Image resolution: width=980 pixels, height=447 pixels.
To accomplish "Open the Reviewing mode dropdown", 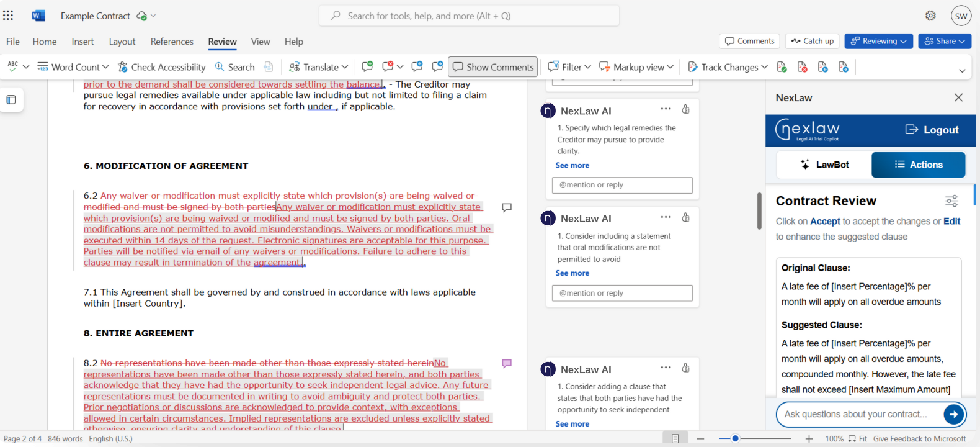I will pyautogui.click(x=878, y=41).
